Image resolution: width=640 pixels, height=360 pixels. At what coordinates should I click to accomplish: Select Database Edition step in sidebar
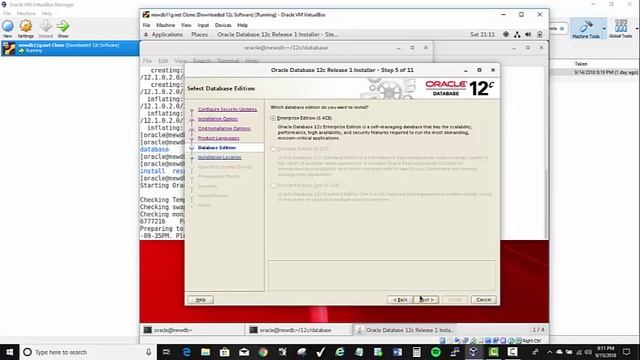(x=217, y=148)
